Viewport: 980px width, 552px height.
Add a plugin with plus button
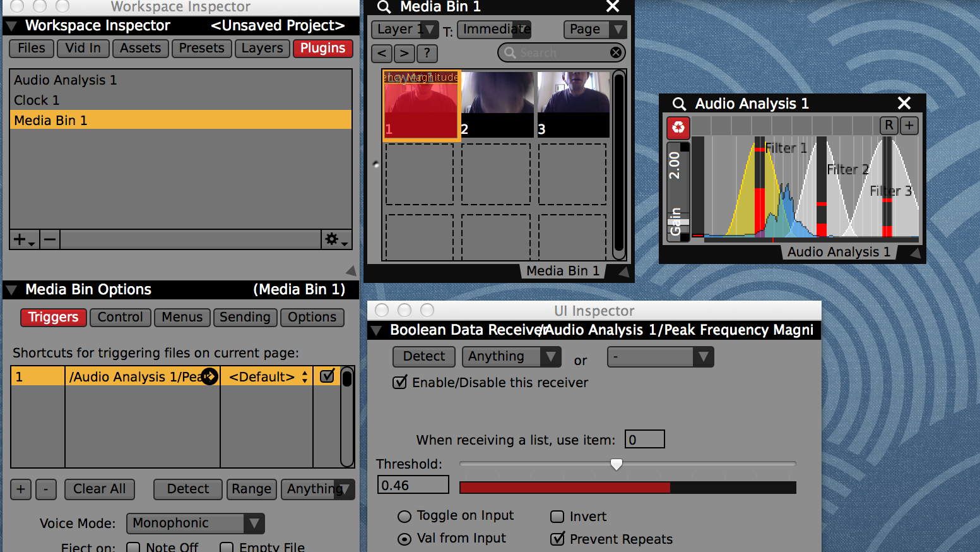[24, 239]
